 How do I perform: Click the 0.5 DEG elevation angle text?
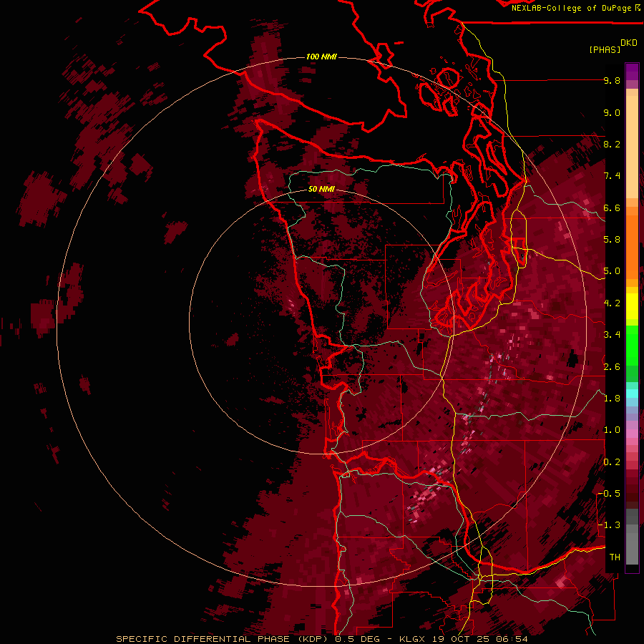tap(356, 639)
